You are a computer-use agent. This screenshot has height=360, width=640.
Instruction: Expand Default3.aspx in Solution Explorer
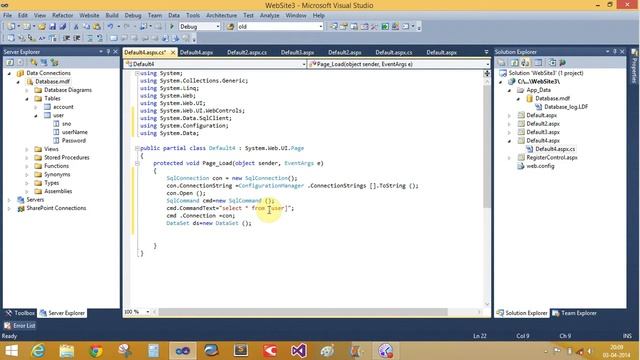tap(510, 132)
